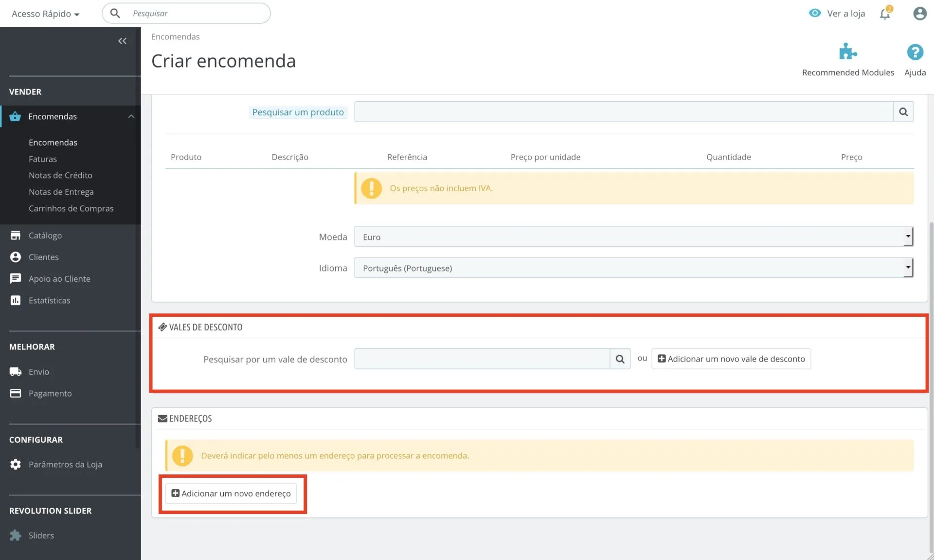Expand the Moeda Euro dropdown

pyautogui.click(x=633, y=237)
